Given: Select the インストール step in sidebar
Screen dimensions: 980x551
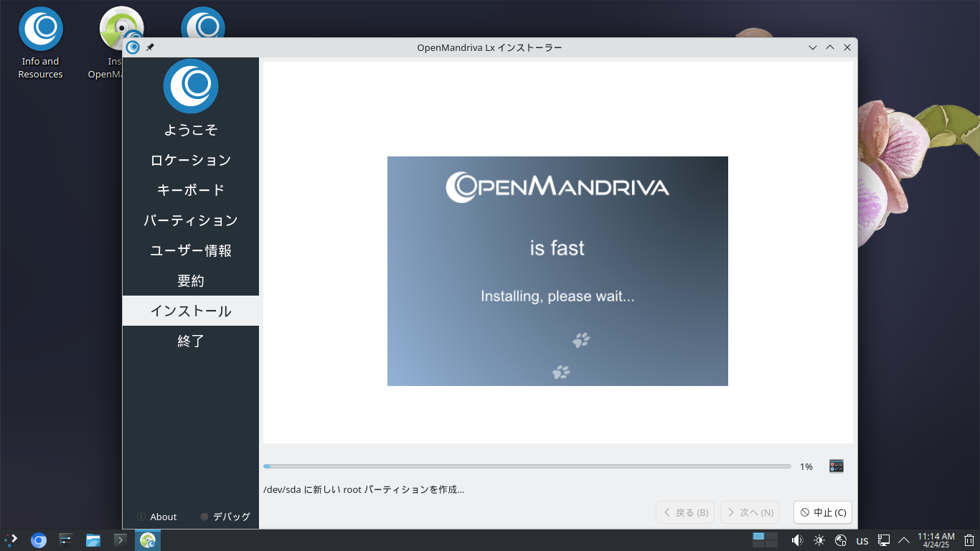Looking at the screenshot, I should coord(191,311).
